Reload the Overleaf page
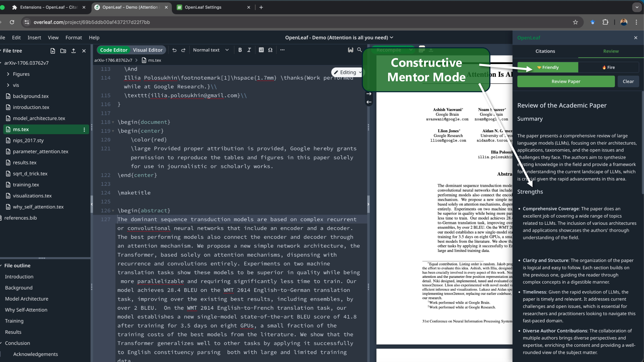 12,22
